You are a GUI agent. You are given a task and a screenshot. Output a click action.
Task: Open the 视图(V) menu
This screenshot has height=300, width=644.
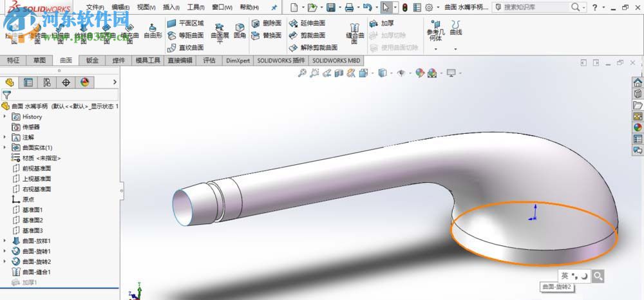coord(146,7)
